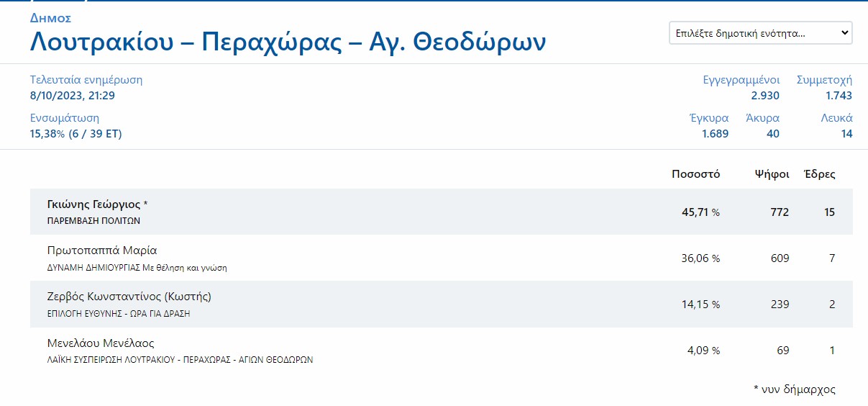Click ΕΠΙΛΟΓΗ ΕΥΘΥΝΗΣ - ΩΡΑ ΓΙΑ ΔΡΑΣΗ label
This screenshot has height=406, width=868.
tap(117, 314)
